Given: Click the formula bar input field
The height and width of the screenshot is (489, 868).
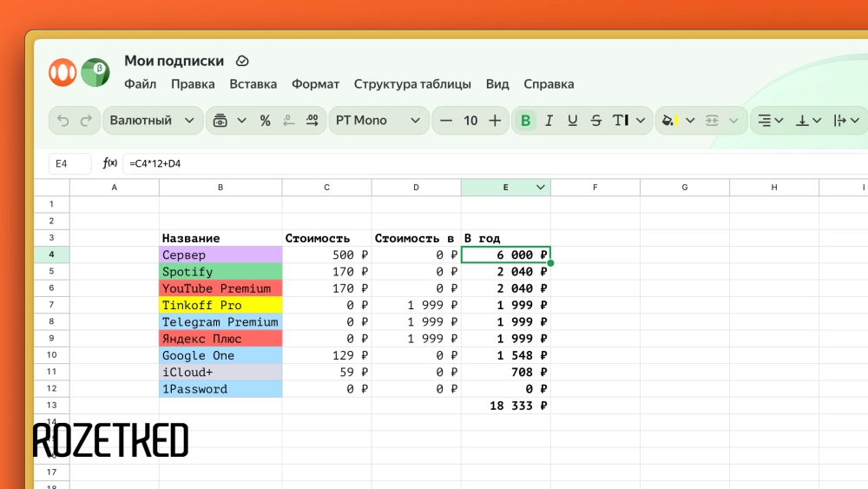Looking at the screenshot, I should pos(486,163).
